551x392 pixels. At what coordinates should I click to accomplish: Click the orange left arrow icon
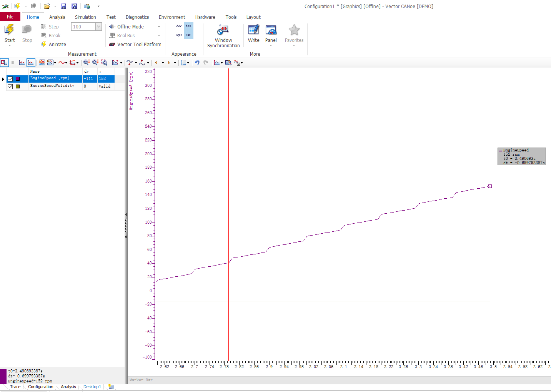point(156,63)
